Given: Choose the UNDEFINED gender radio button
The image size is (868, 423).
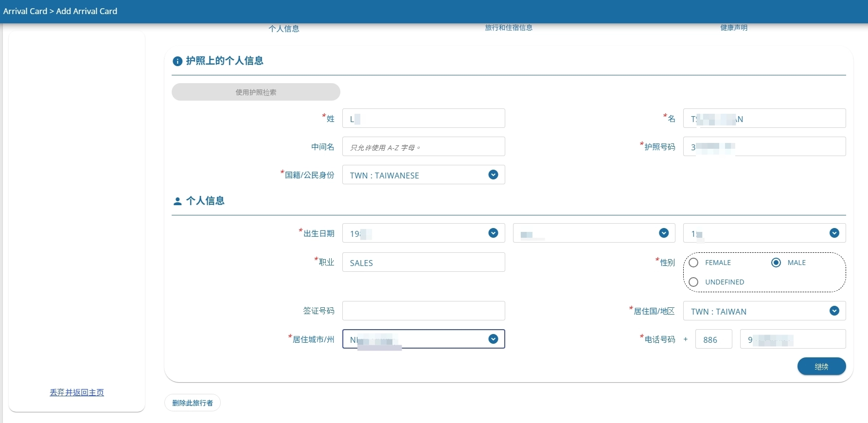Looking at the screenshot, I should tap(694, 282).
